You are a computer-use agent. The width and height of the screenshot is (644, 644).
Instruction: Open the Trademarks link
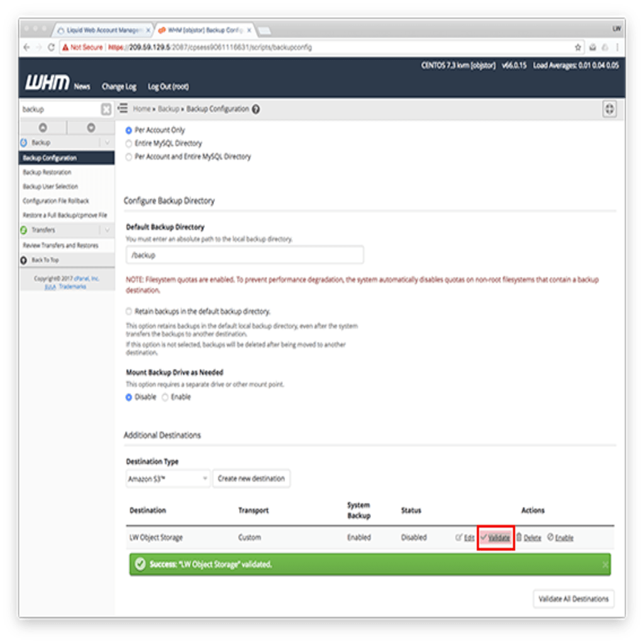click(72, 286)
